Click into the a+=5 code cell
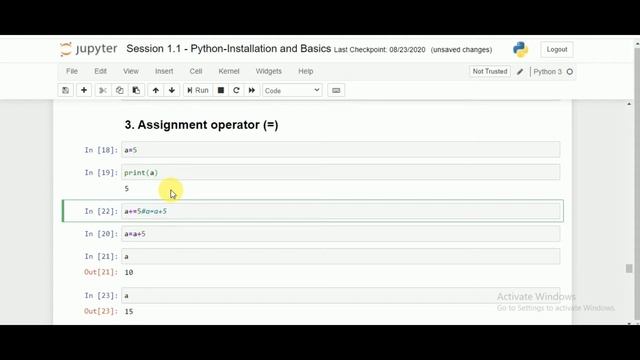640x360 pixels. coord(341,211)
